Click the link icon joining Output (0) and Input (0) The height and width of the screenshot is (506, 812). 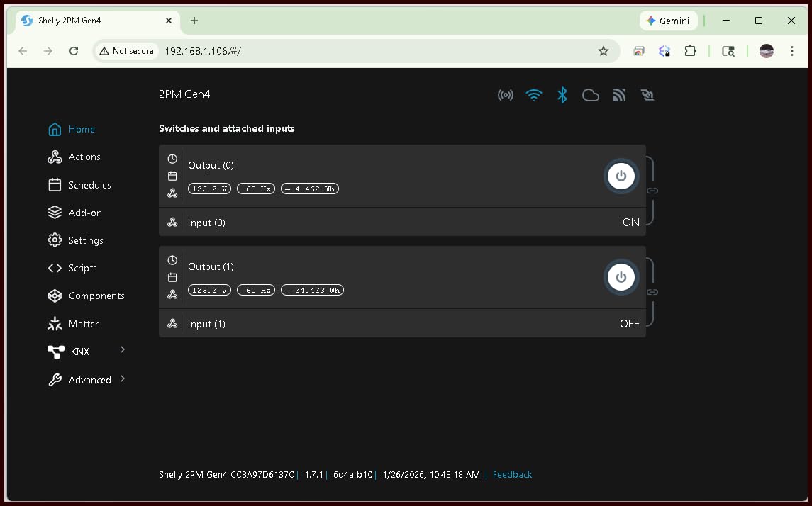(x=652, y=191)
